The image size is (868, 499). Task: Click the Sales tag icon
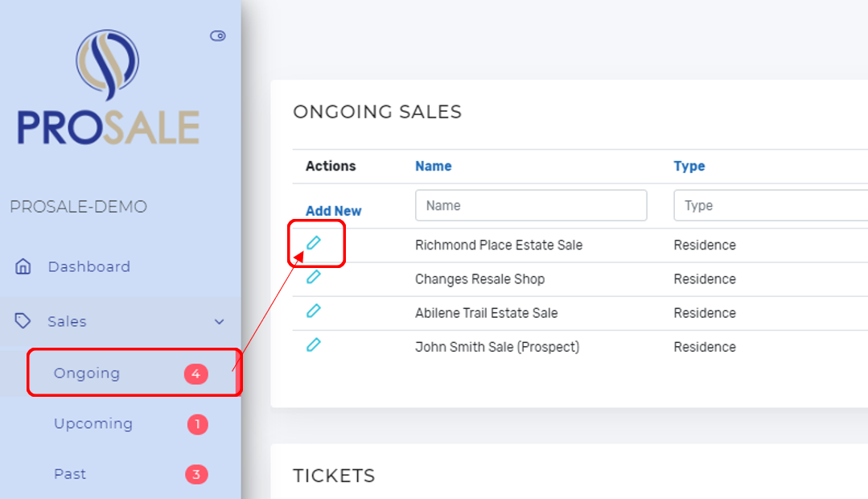(x=23, y=320)
